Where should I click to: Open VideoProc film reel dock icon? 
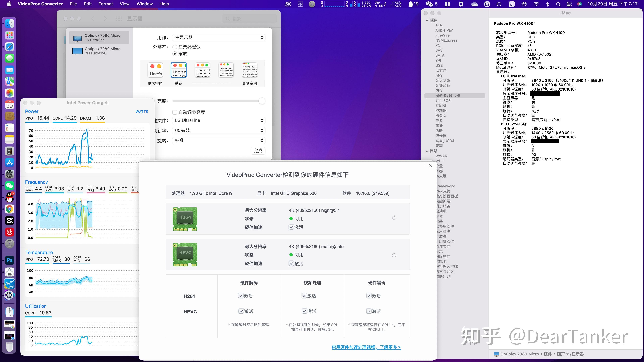click(x=10, y=295)
